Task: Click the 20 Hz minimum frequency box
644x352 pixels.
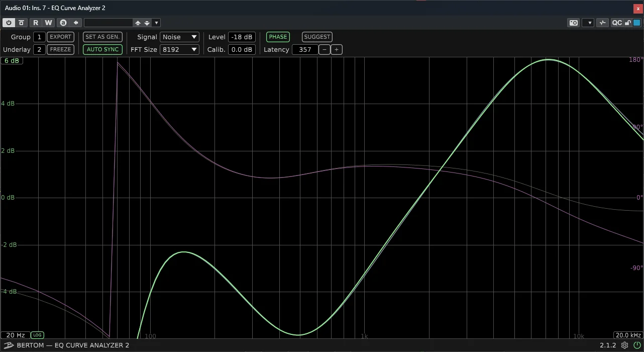Action: click(x=15, y=335)
